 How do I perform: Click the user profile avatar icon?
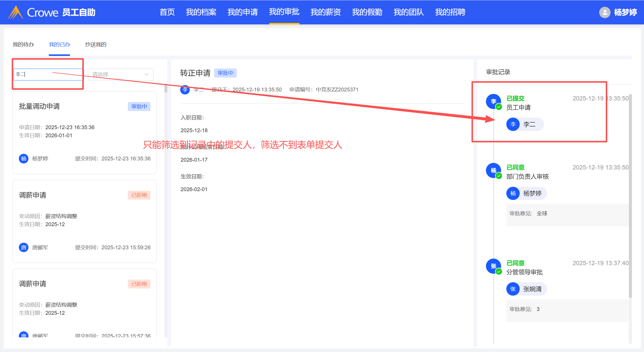[604, 12]
